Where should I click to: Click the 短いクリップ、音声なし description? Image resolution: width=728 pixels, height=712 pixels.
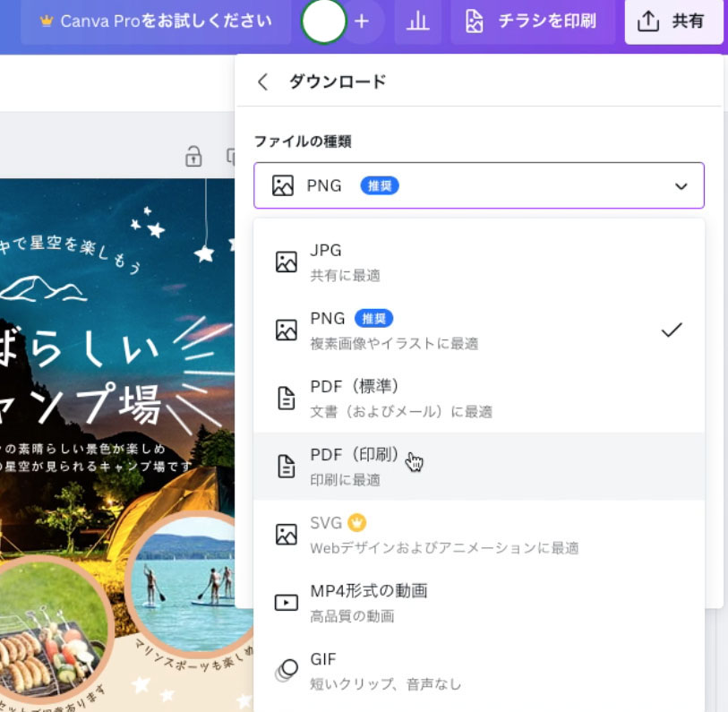click(386, 684)
